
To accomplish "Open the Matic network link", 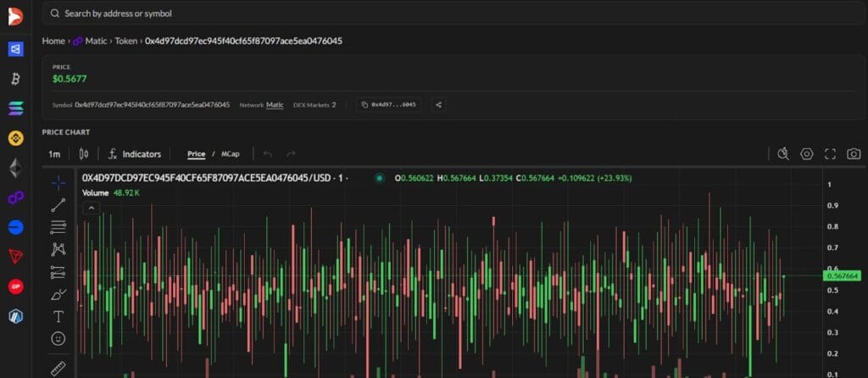I will [x=275, y=104].
